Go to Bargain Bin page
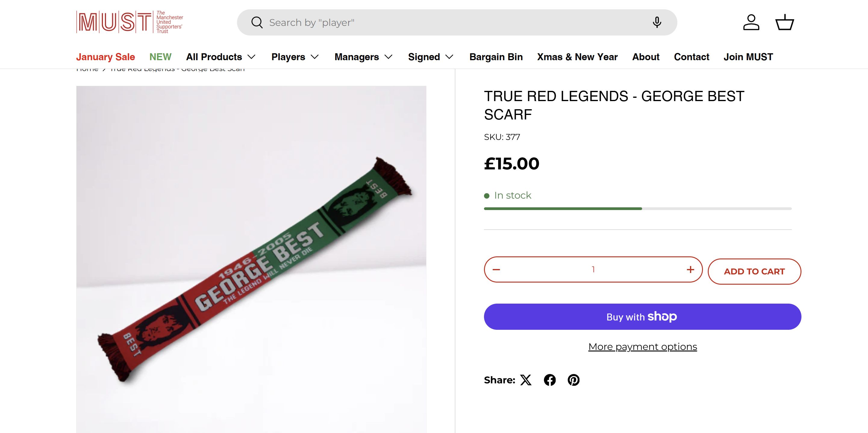 pos(496,57)
